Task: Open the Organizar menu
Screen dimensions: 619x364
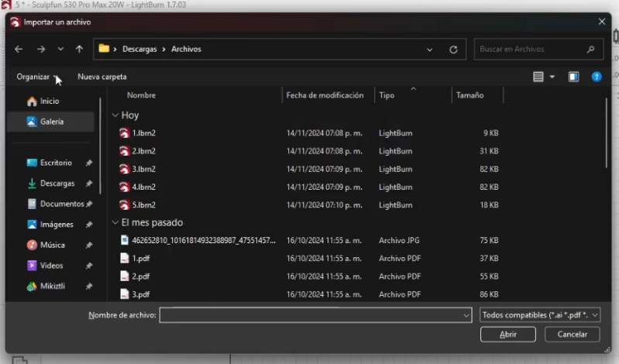Action: pyautogui.click(x=36, y=77)
